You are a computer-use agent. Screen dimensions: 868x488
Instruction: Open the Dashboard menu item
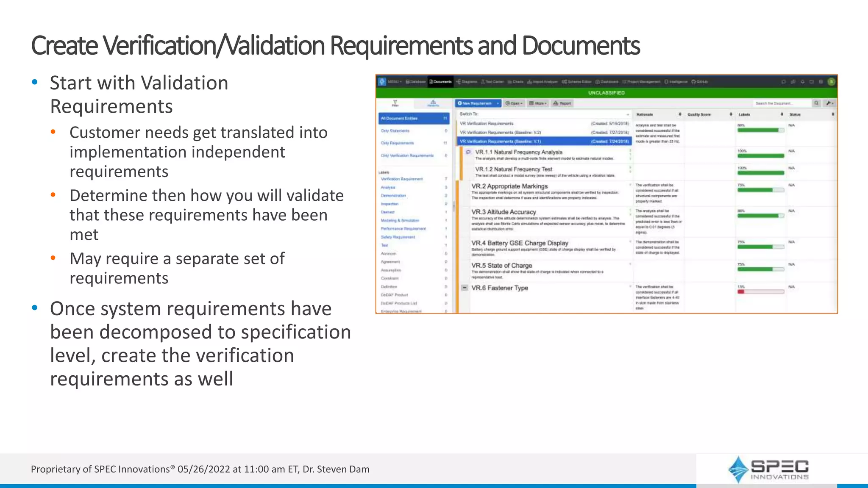point(607,82)
